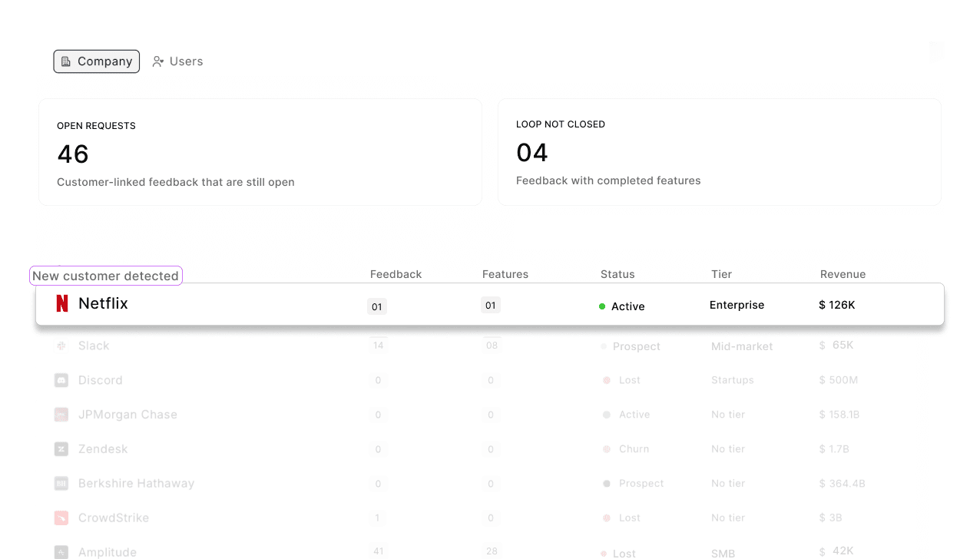
Task: Click the JPMorgan Chase Active status
Action: [x=627, y=415]
